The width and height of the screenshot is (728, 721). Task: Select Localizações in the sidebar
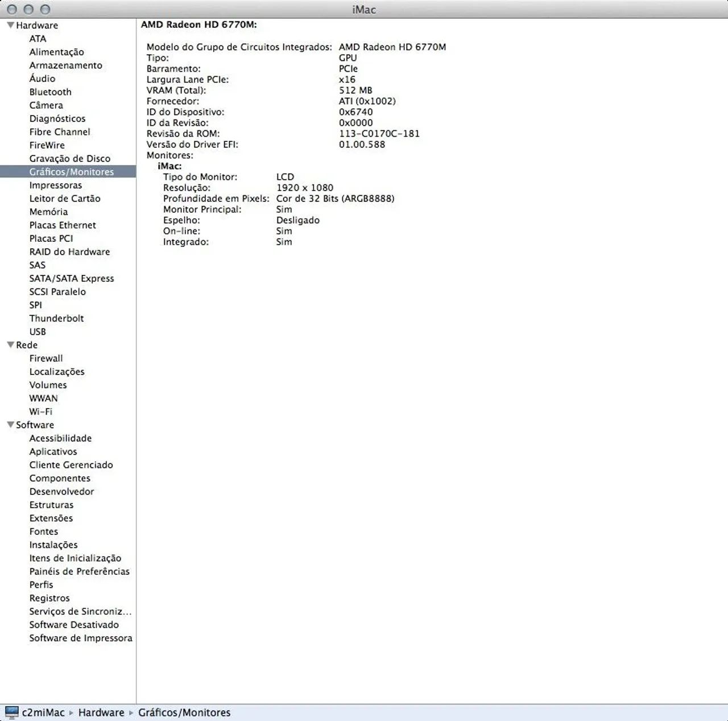pos(57,372)
